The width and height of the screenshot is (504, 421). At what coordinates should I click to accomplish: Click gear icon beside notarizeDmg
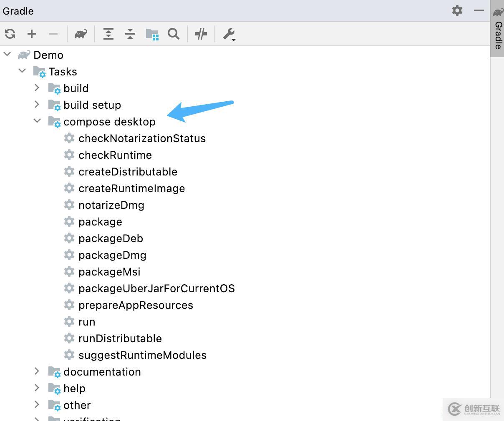coord(69,205)
